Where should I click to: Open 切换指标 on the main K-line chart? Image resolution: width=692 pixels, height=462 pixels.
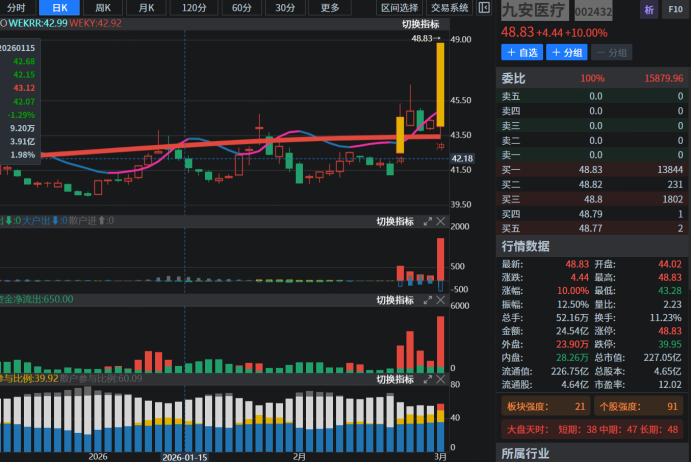[x=420, y=23]
